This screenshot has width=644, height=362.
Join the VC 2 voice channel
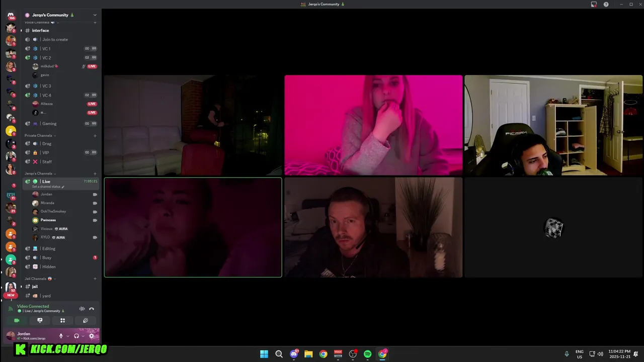coord(61,57)
